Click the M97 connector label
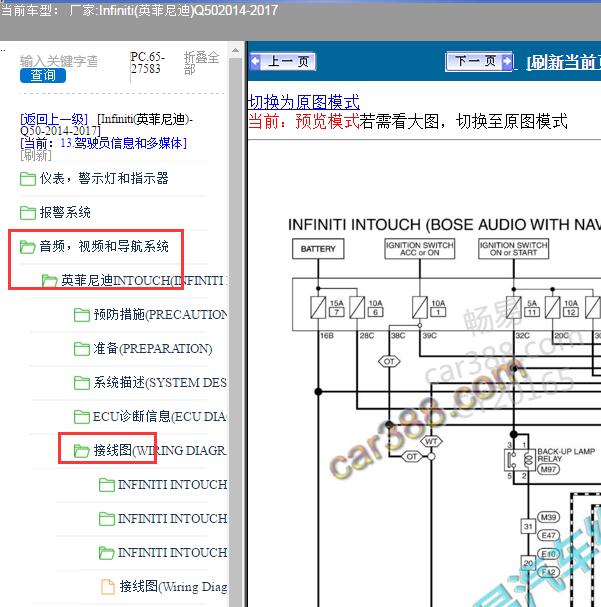 [548, 470]
